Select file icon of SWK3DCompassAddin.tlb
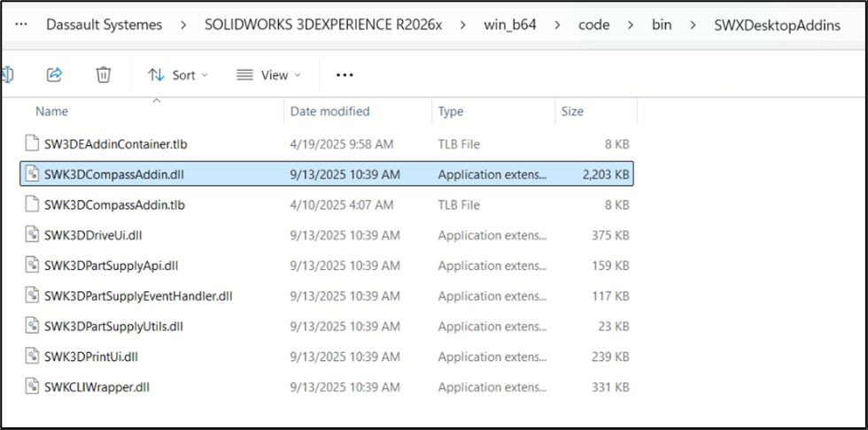 coord(33,204)
